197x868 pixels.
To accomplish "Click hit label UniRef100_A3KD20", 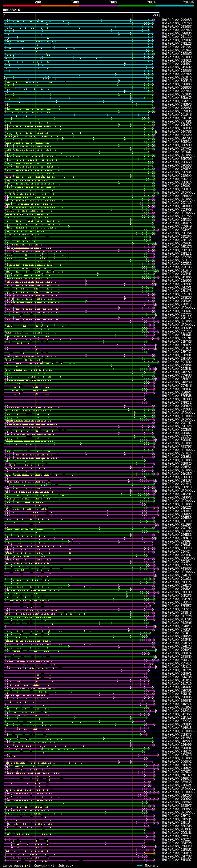I will (x=177, y=196).
